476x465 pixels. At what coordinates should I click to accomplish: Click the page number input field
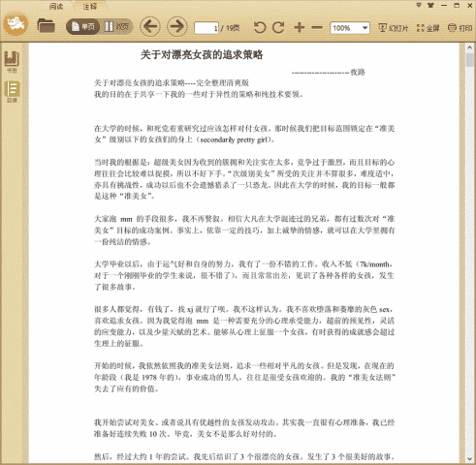(x=206, y=28)
